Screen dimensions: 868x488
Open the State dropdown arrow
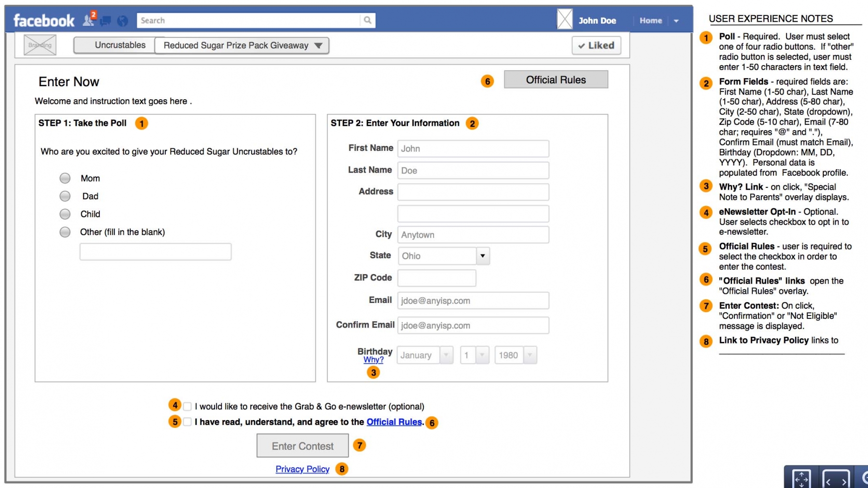(483, 256)
